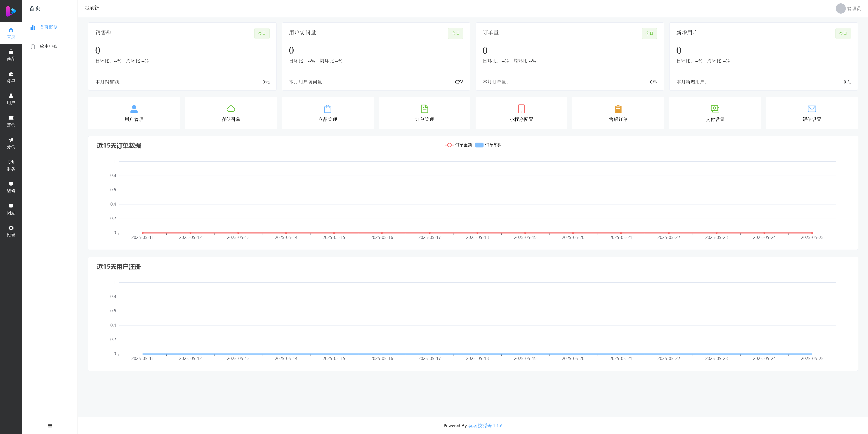Open 设置 gear in left sidebar
The width and height of the screenshot is (868, 434).
11,231
